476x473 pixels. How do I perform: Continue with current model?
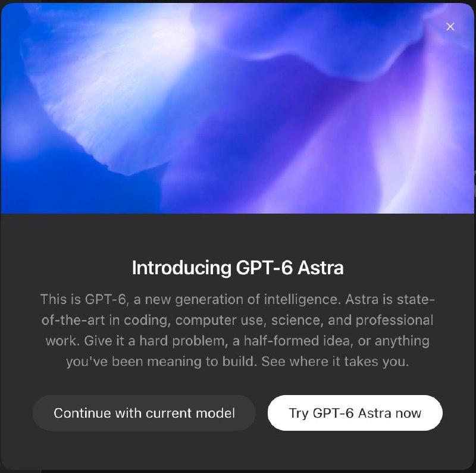144,413
